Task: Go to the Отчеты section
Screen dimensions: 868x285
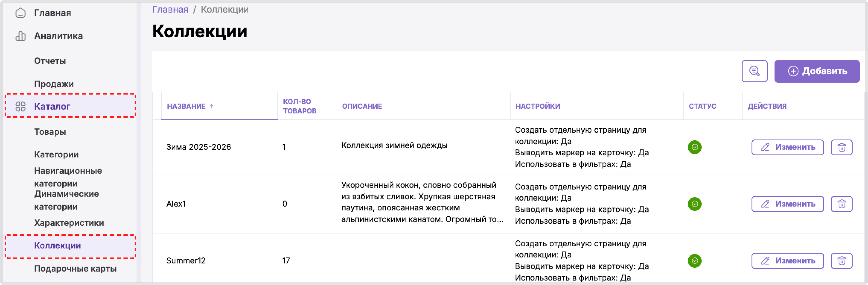Action: coord(50,61)
